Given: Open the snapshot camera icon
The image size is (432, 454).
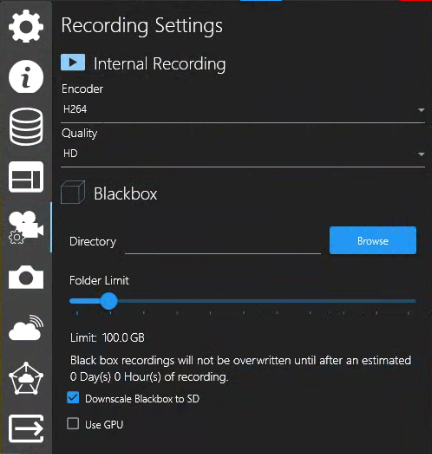Looking at the screenshot, I should (x=26, y=277).
